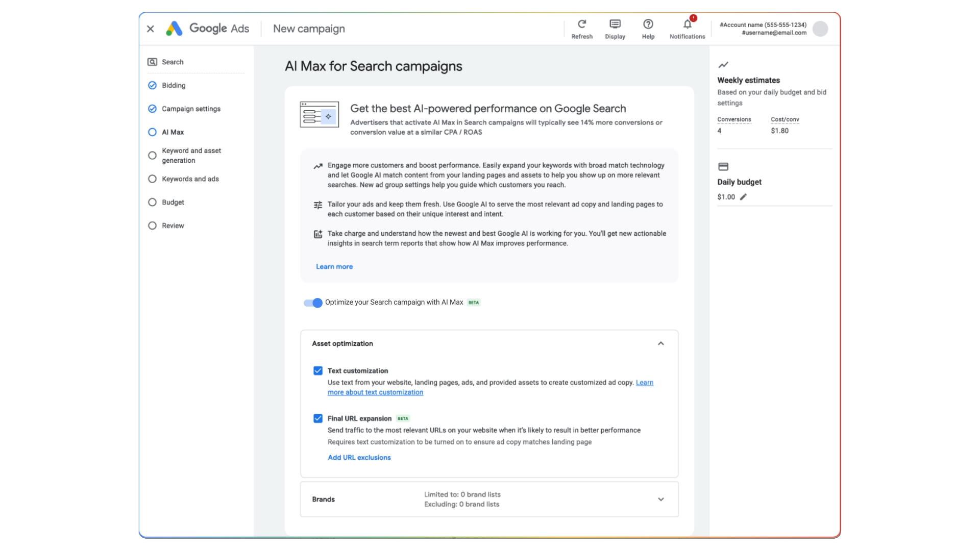Close the New campaign editor with X
980x551 pixels.
tap(151, 29)
